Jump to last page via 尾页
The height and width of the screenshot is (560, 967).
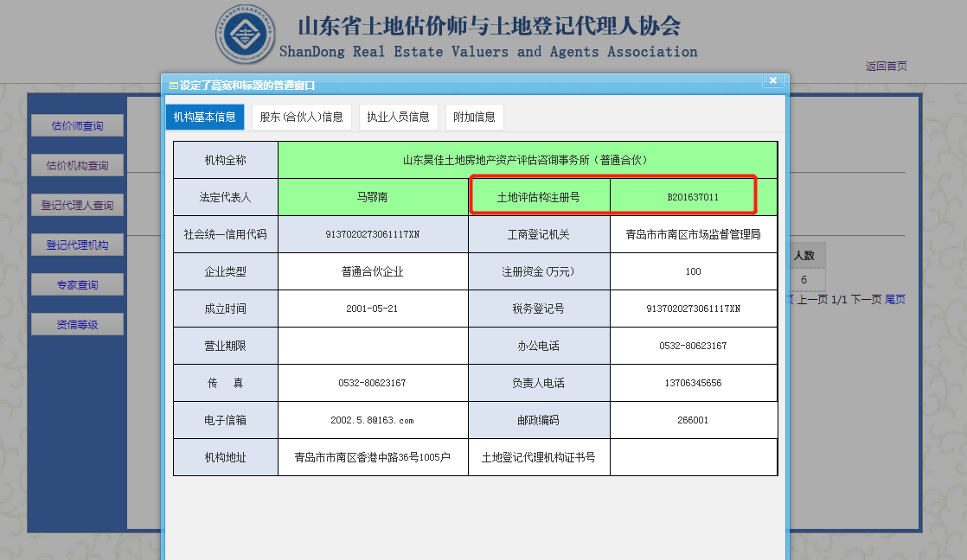click(895, 300)
